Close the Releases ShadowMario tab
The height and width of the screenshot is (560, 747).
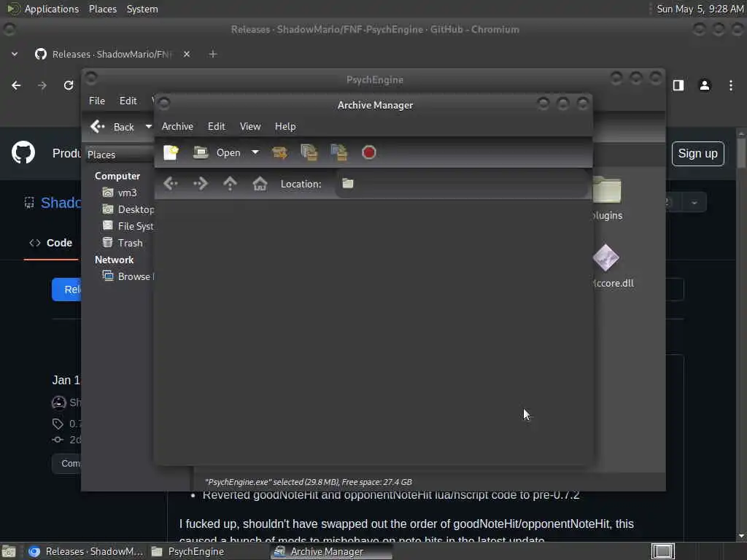point(187,54)
